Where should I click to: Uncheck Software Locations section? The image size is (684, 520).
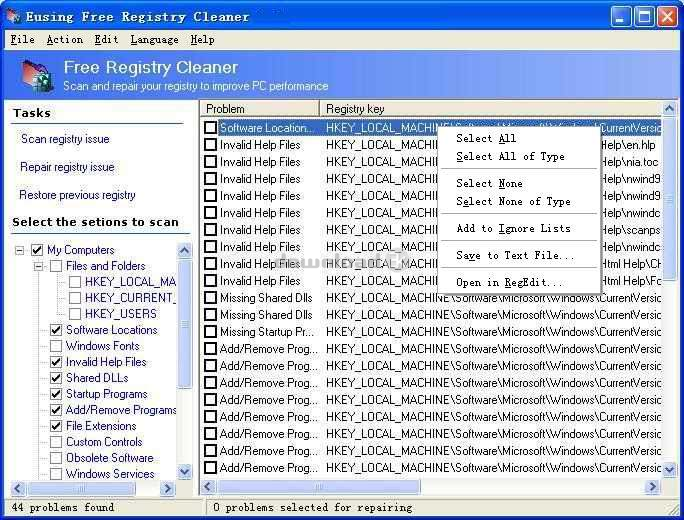coord(56,330)
